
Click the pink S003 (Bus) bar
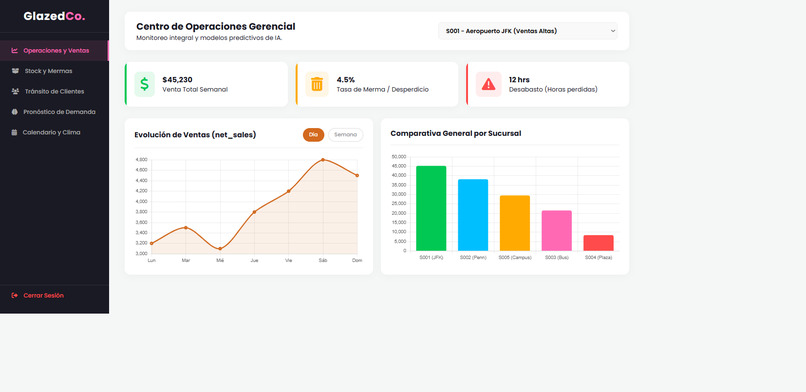557,231
